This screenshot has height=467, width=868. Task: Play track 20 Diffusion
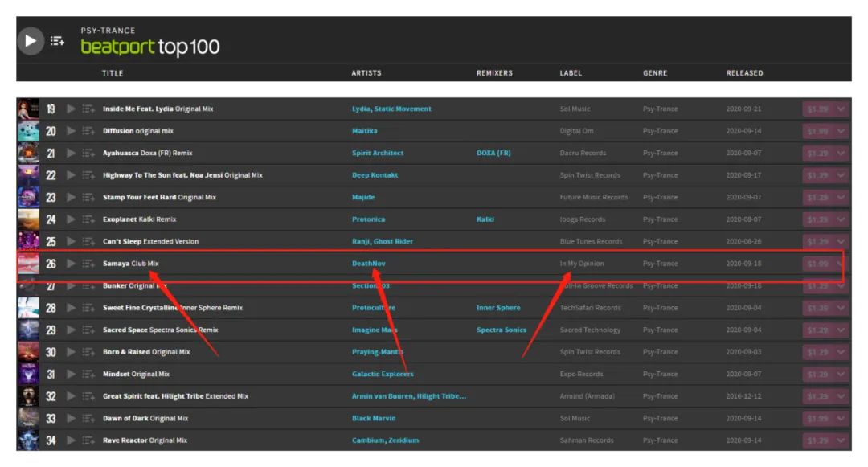(71, 131)
